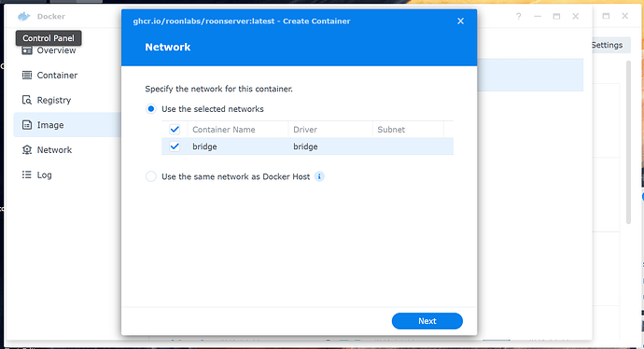Select the Image section in sidebar
Image resolution: width=644 pixels, height=349 pixels.
click(67, 125)
